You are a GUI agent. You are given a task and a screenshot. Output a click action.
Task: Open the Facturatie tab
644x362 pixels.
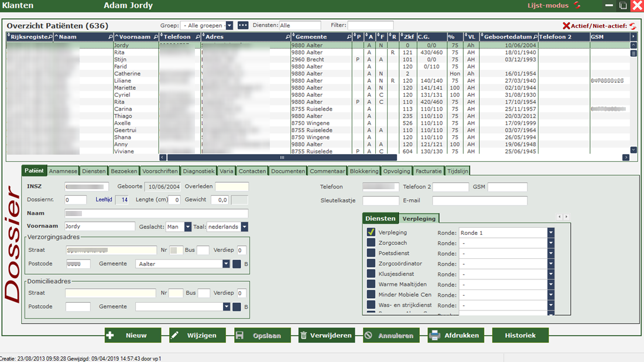429,171
